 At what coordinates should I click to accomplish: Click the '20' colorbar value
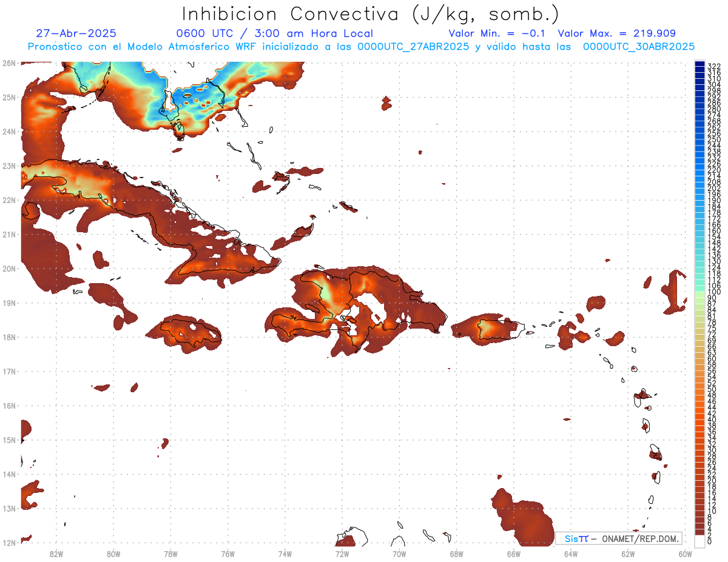[712, 480]
